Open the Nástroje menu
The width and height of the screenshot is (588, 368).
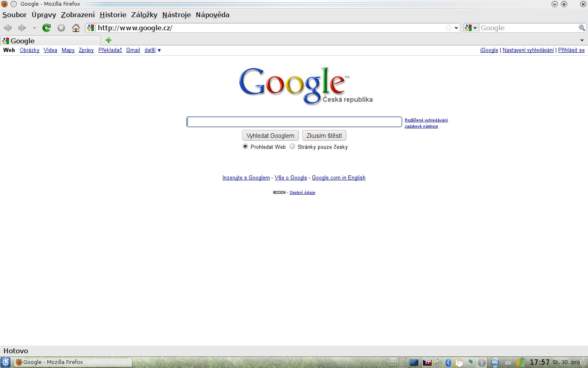pyautogui.click(x=176, y=15)
